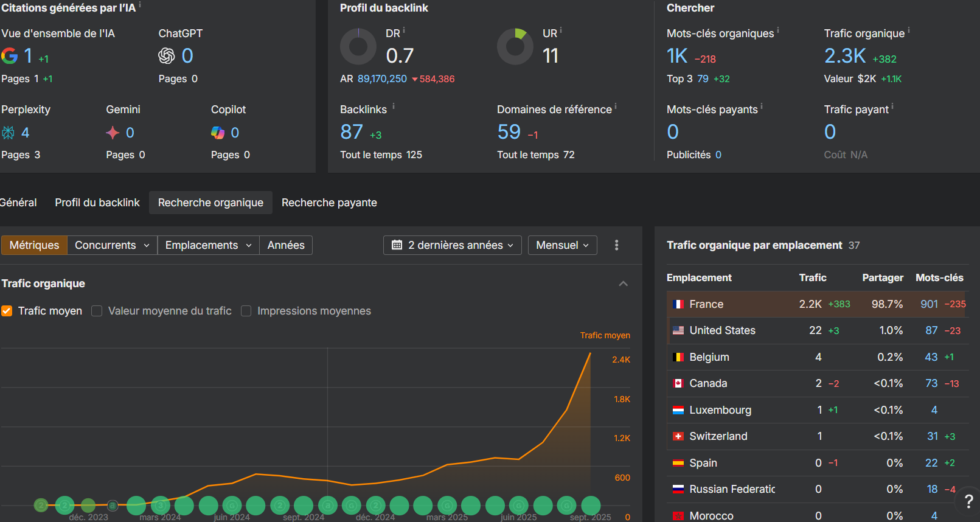
Task: Select the Années button
Action: 286,245
